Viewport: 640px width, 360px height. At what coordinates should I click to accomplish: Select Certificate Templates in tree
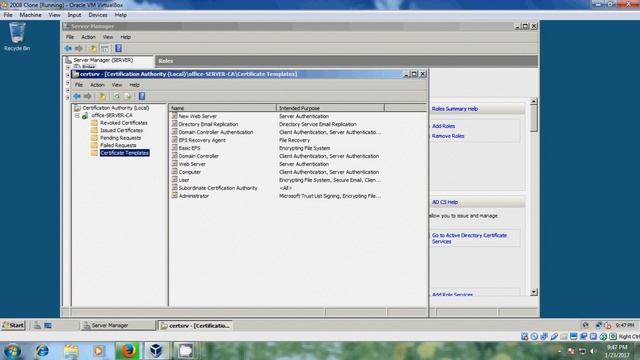(x=124, y=153)
